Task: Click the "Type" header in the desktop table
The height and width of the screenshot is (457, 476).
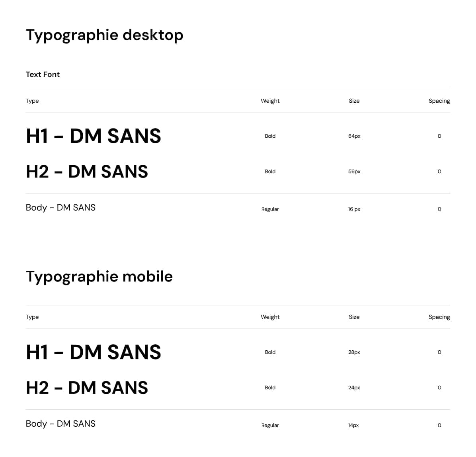Action: click(32, 101)
